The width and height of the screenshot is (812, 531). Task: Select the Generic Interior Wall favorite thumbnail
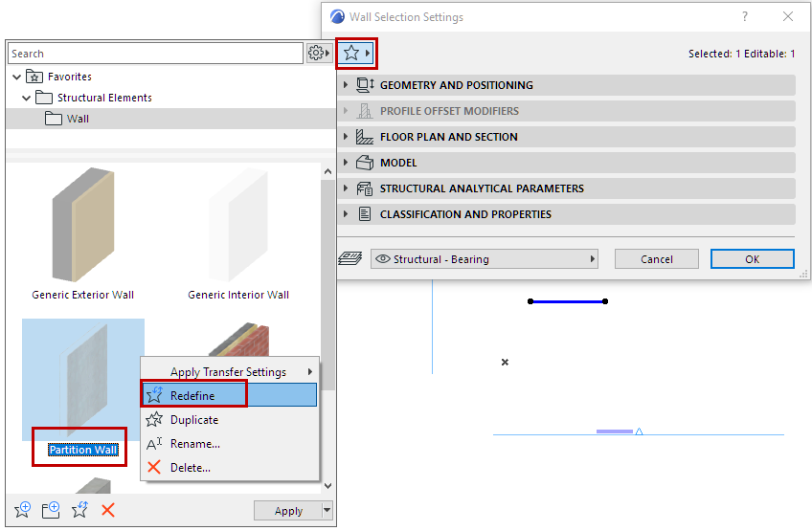coord(238,225)
